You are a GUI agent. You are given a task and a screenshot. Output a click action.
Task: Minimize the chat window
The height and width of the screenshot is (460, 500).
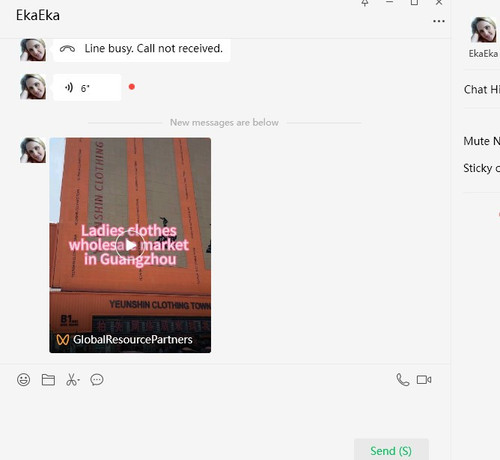pos(389,3)
